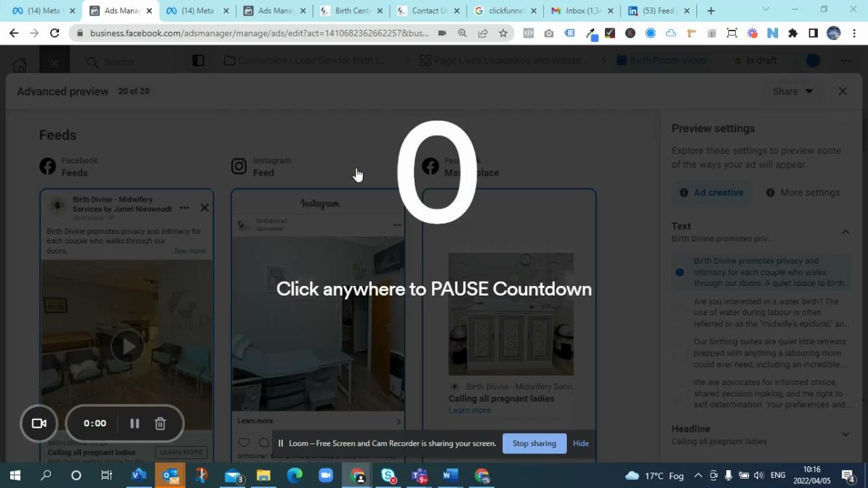This screenshot has height=488, width=868.
Task: Click the Instagram Feed placement icon
Action: coord(239,166)
